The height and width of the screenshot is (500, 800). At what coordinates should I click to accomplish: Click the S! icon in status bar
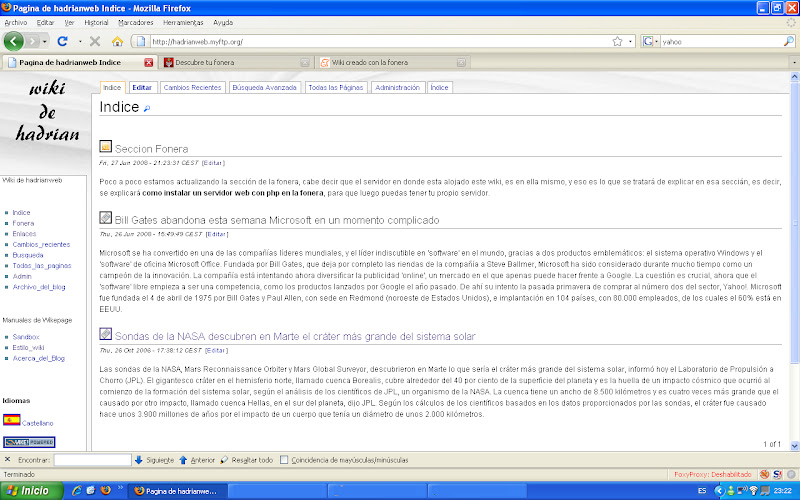pos(778,474)
